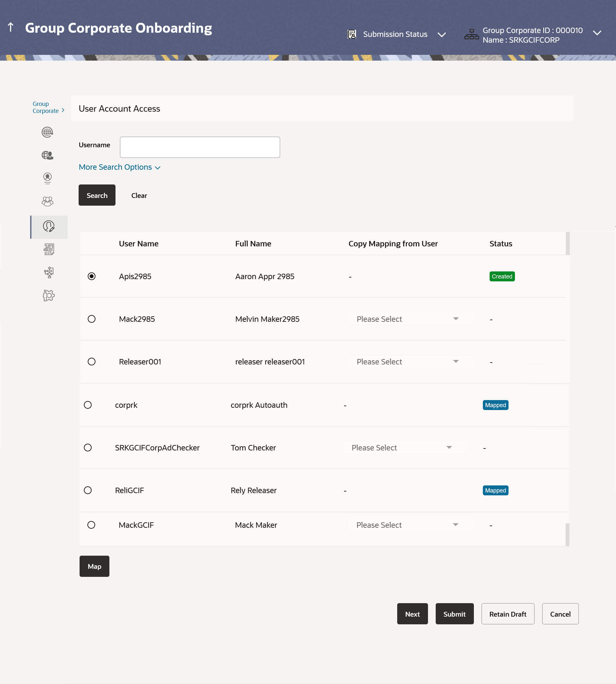This screenshot has height=684, width=616.
Task: Select radio button for Mack2985
Action: point(91,319)
